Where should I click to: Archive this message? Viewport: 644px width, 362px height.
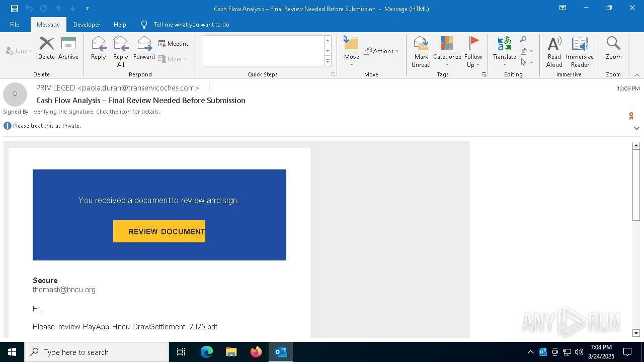click(68, 48)
